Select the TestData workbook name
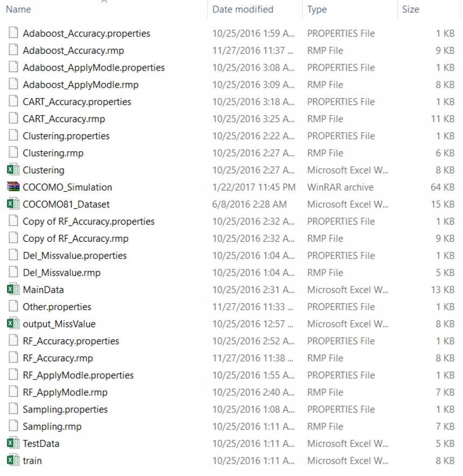Screen dimensions: 463x476 tap(41, 444)
